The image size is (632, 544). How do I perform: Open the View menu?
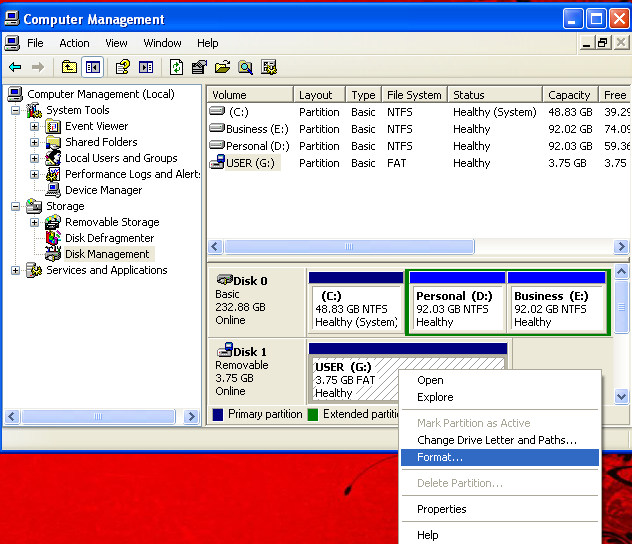click(x=116, y=43)
